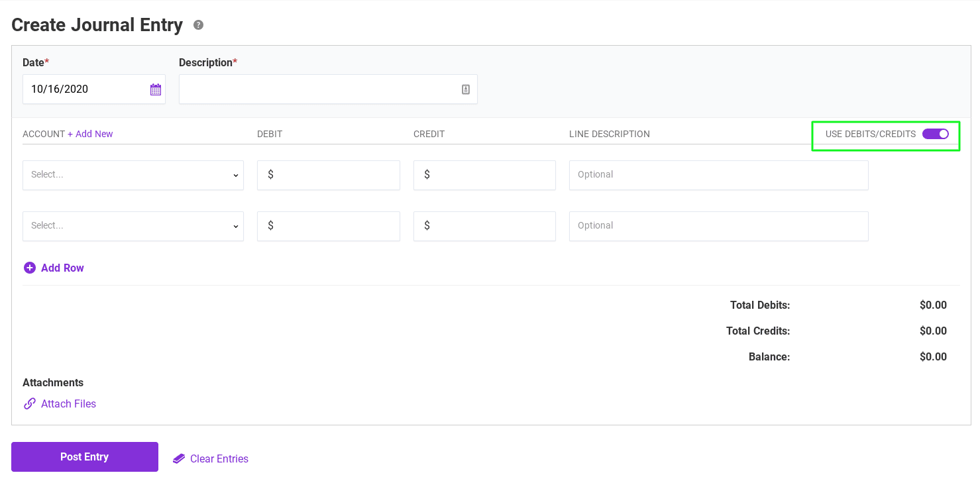The image size is (980, 487).
Task: Click the contact icon inside Description field
Action: pyautogui.click(x=466, y=89)
